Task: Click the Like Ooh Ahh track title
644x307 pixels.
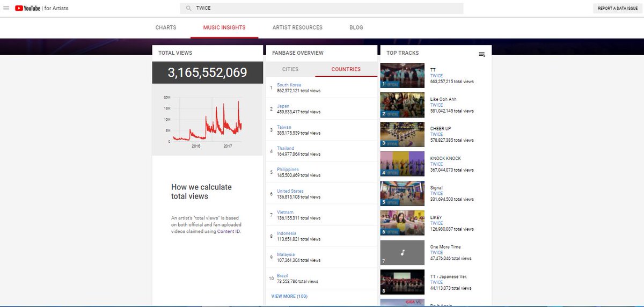Action: [443, 99]
